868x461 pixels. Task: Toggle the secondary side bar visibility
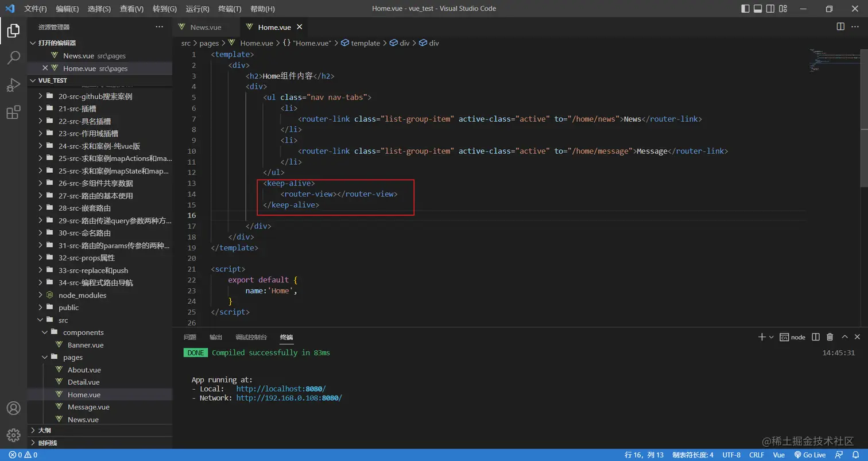[771, 9]
